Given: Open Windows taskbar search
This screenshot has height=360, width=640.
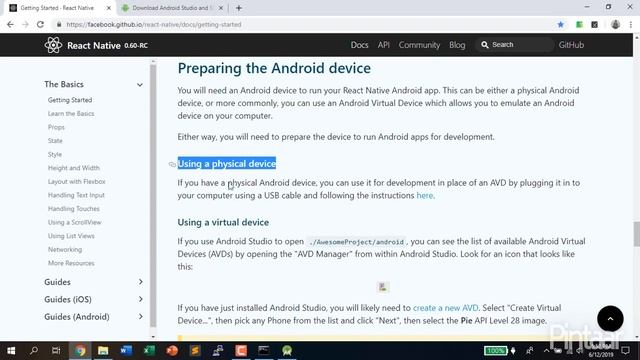Looking at the screenshot, I should (x=34, y=351).
